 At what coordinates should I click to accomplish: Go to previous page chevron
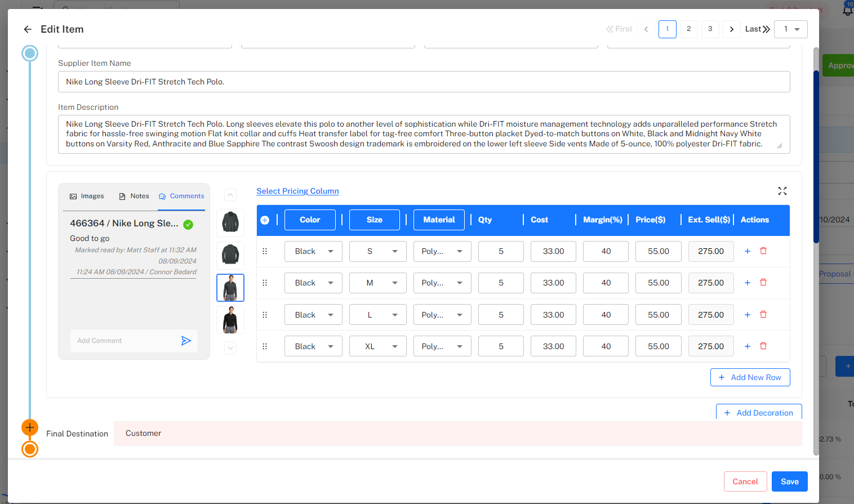(x=646, y=29)
